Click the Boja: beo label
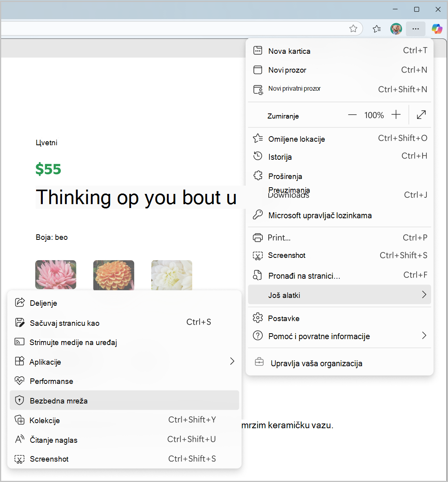 52,237
